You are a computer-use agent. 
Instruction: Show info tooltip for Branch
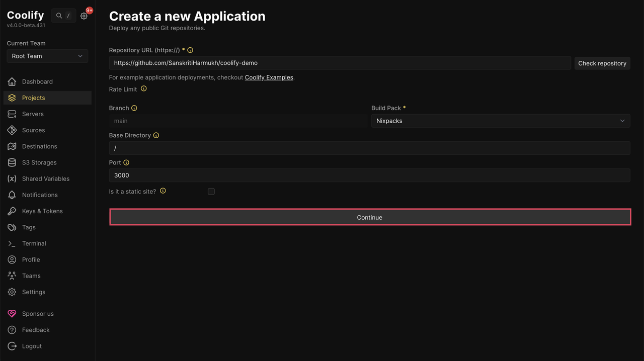coord(134,108)
